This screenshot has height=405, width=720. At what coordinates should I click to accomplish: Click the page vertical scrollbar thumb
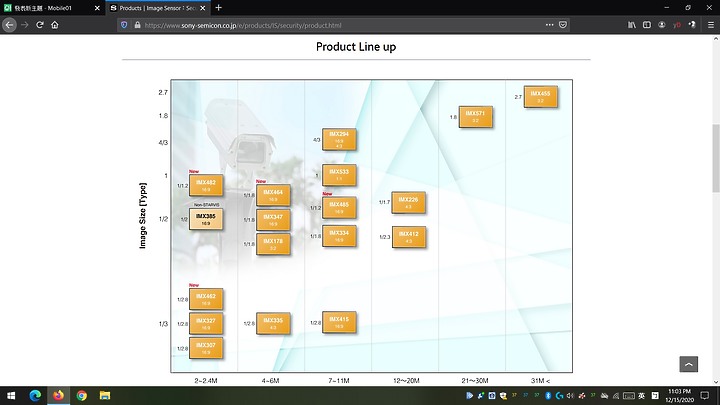(x=716, y=158)
